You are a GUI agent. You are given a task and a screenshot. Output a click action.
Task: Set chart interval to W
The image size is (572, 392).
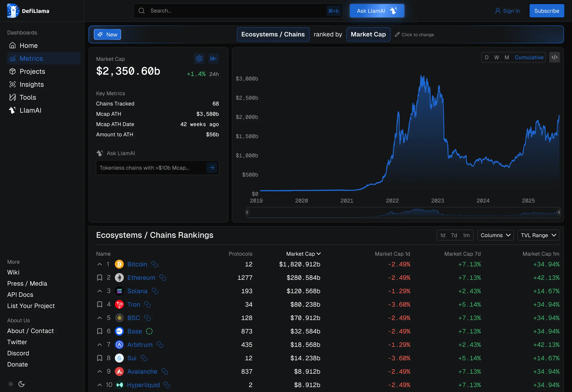497,57
